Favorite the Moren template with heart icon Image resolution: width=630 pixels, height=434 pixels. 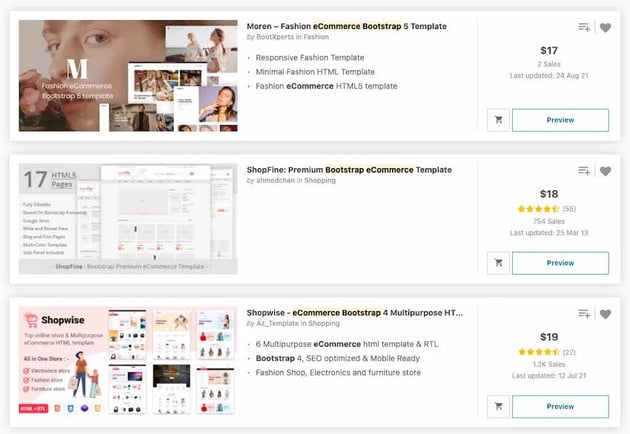click(x=605, y=28)
